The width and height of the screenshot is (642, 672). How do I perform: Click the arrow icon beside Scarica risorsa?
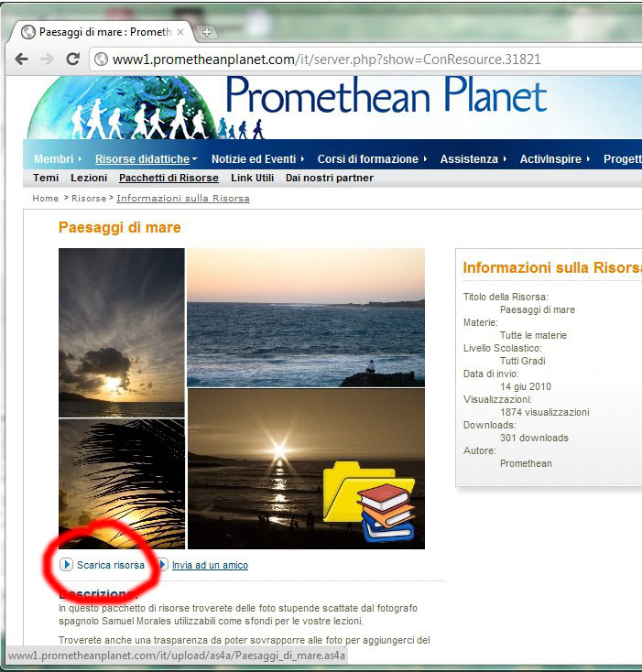point(67,565)
